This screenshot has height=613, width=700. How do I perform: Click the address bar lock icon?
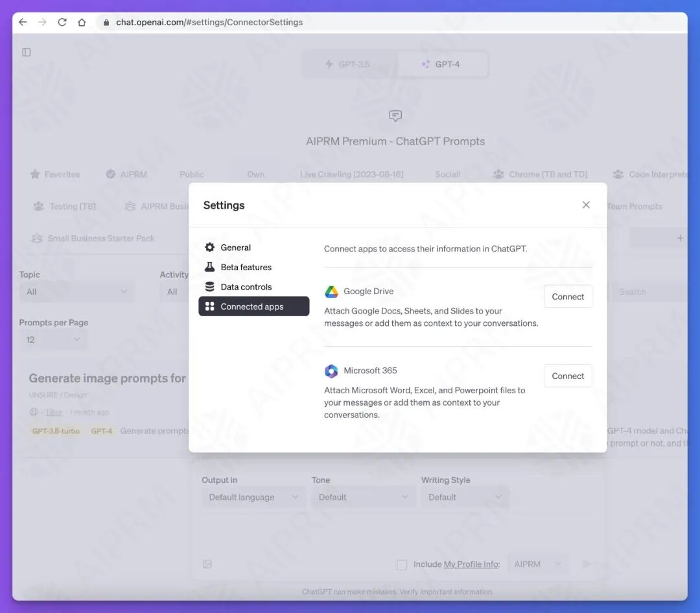pyautogui.click(x=106, y=22)
